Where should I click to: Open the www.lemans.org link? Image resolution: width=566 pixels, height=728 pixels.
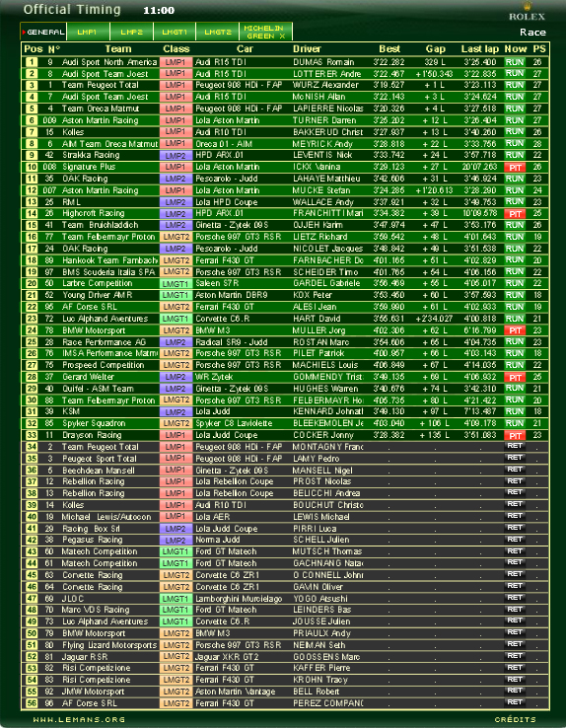(x=79, y=719)
